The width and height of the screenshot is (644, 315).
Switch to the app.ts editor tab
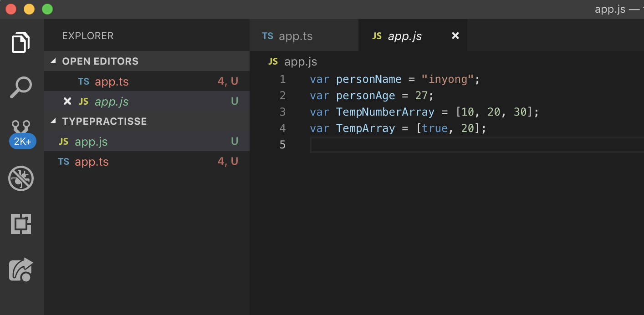coord(304,36)
